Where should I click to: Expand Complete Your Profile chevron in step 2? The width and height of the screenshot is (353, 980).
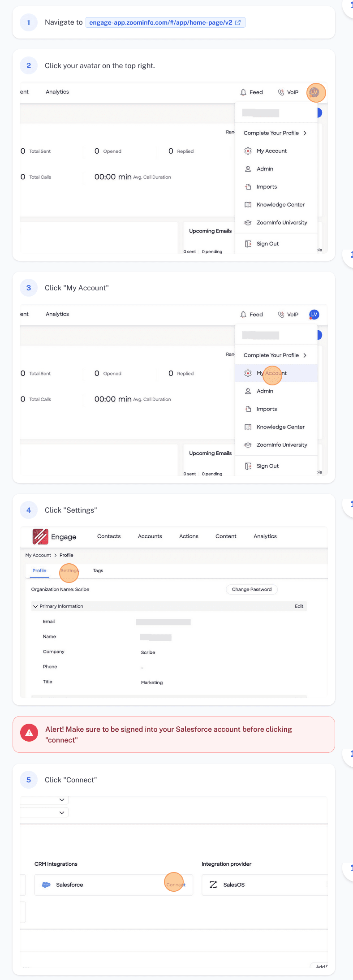(305, 133)
